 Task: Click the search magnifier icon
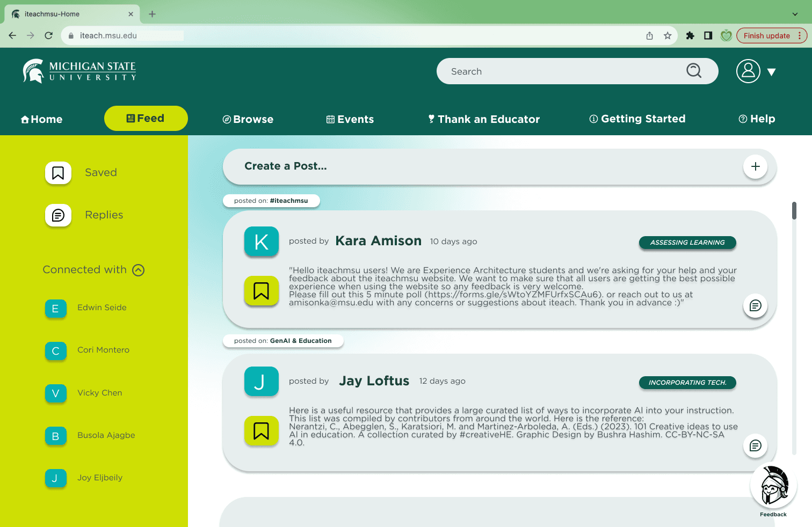pyautogui.click(x=694, y=71)
